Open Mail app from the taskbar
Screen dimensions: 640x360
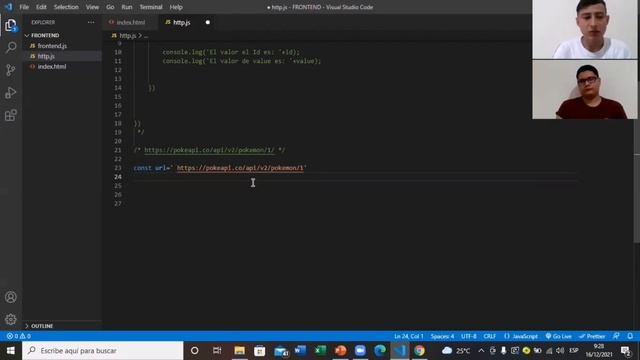pyautogui.click(x=281, y=351)
